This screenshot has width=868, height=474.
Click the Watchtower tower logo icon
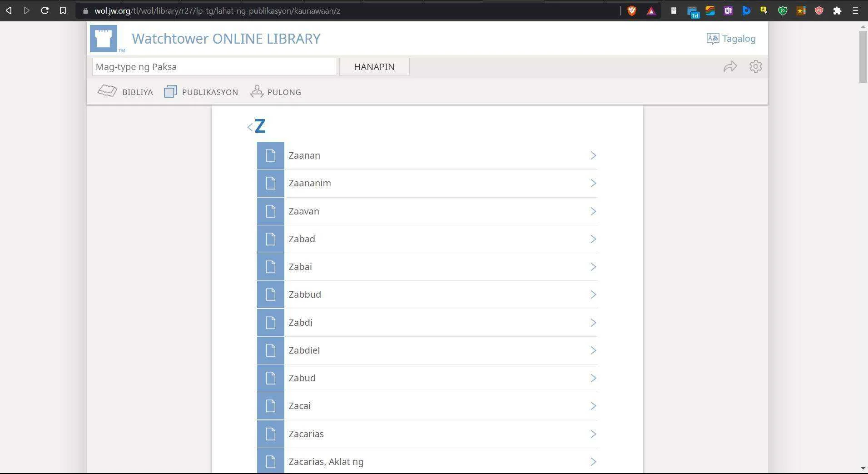click(x=104, y=39)
